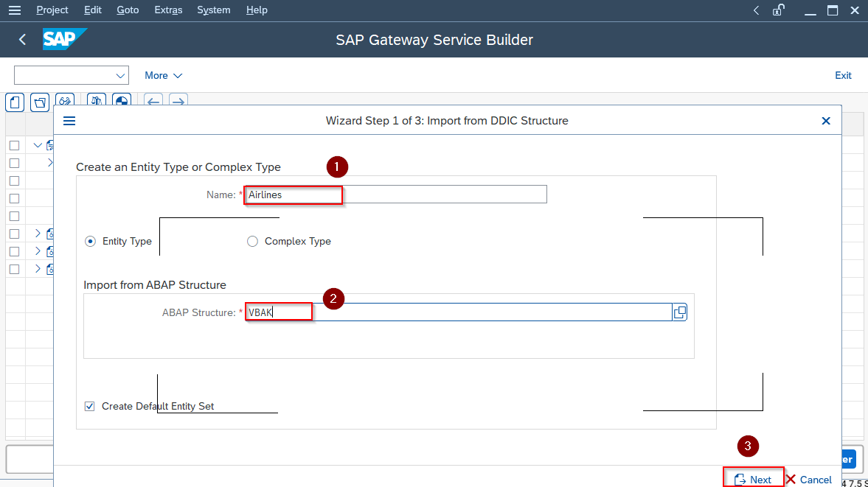This screenshot has height=487, width=868.
Task: Close the wizard dialog with X
Action: [826, 121]
